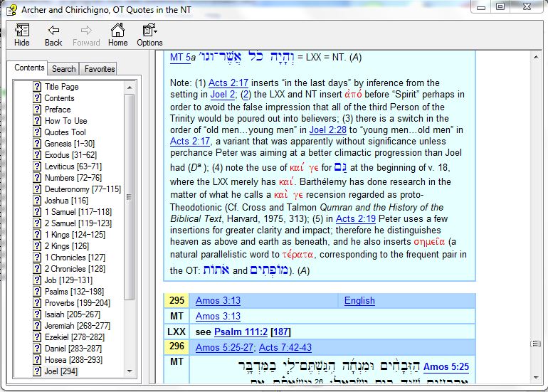Select Isaiah [205–267] in contents

(x=74, y=314)
